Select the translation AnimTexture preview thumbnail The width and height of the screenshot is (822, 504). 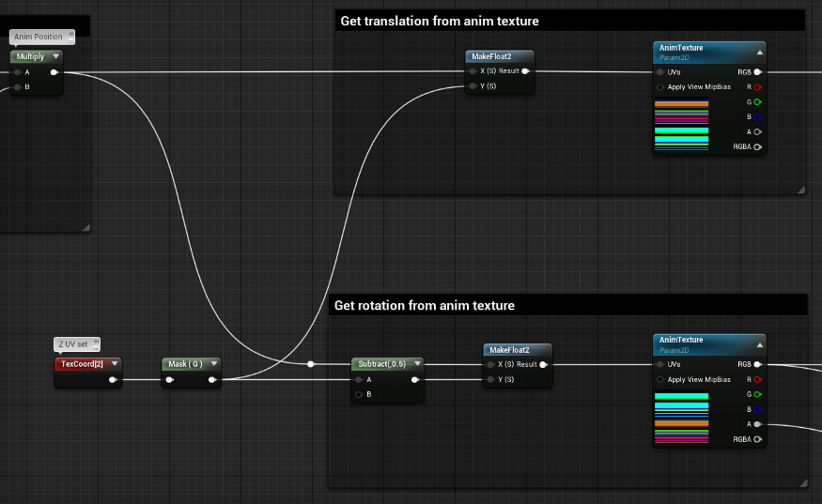click(681, 125)
